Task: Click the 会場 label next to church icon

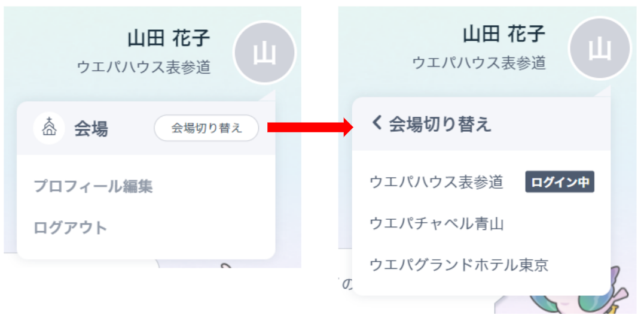Action: 91,129
